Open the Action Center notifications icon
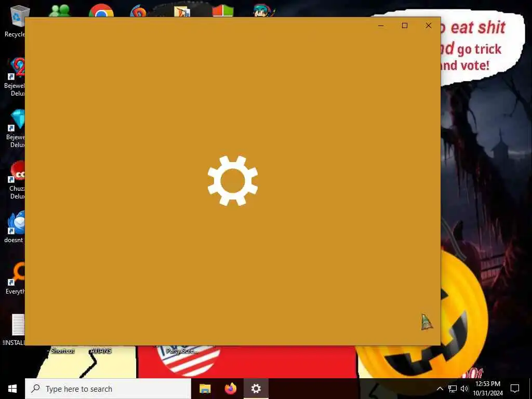 click(515, 389)
